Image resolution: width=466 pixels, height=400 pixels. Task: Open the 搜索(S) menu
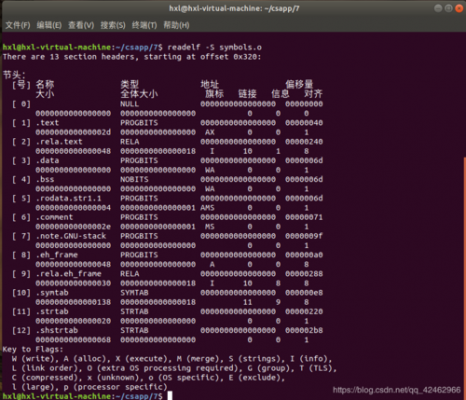[113, 25]
